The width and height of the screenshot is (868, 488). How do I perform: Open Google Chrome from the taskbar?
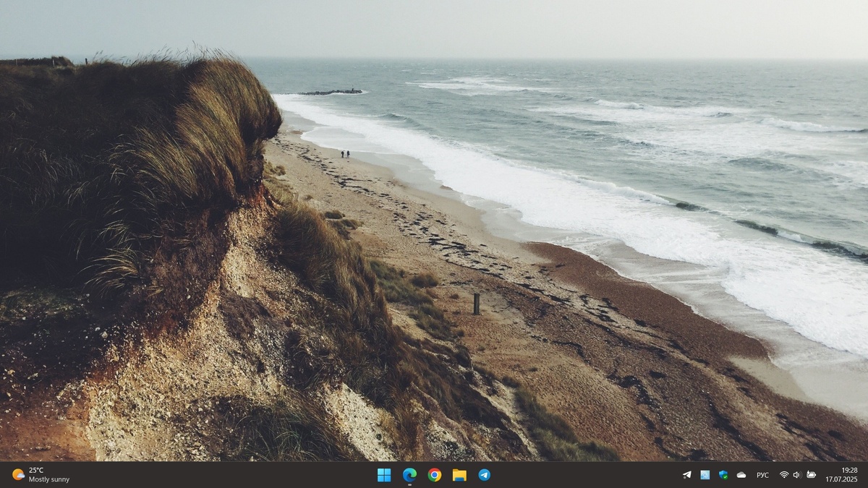point(434,475)
